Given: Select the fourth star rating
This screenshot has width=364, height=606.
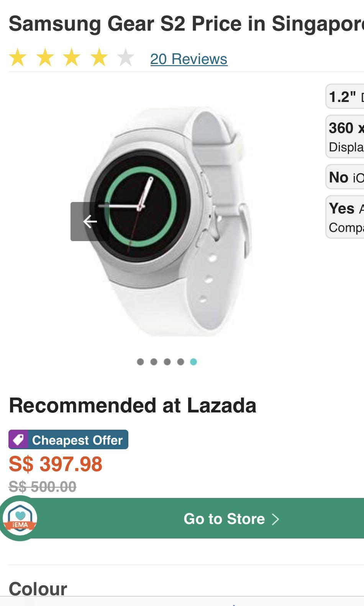Looking at the screenshot, I should click(x=99, y=58).
